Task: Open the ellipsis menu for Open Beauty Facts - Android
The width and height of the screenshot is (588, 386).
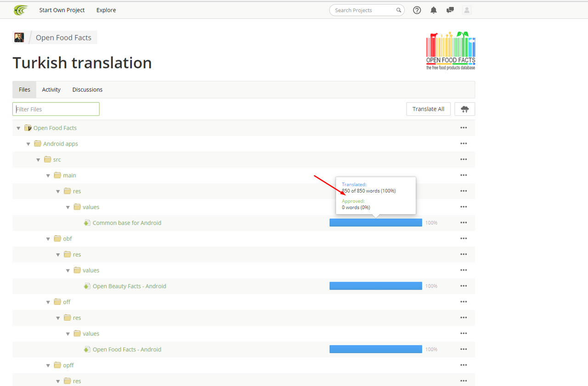Action: pyautogui.click(x=464, y=286)
